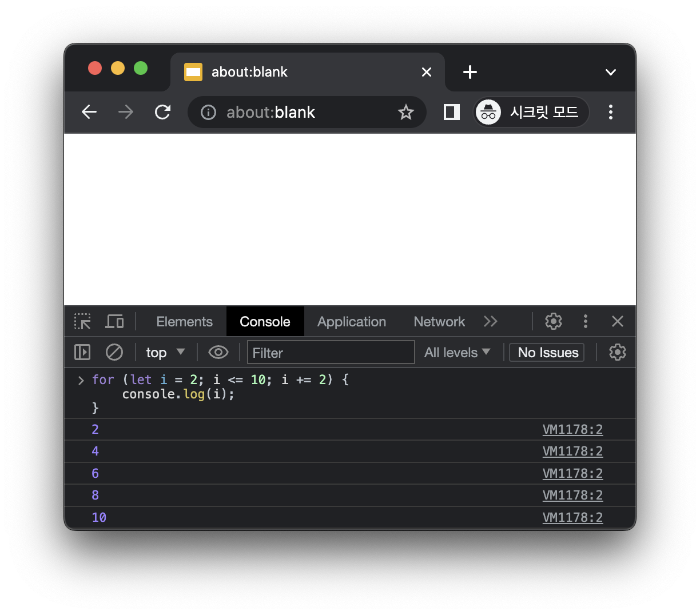
Task: Bookmark this tab with the star icon
Action: tap(406, 112)
